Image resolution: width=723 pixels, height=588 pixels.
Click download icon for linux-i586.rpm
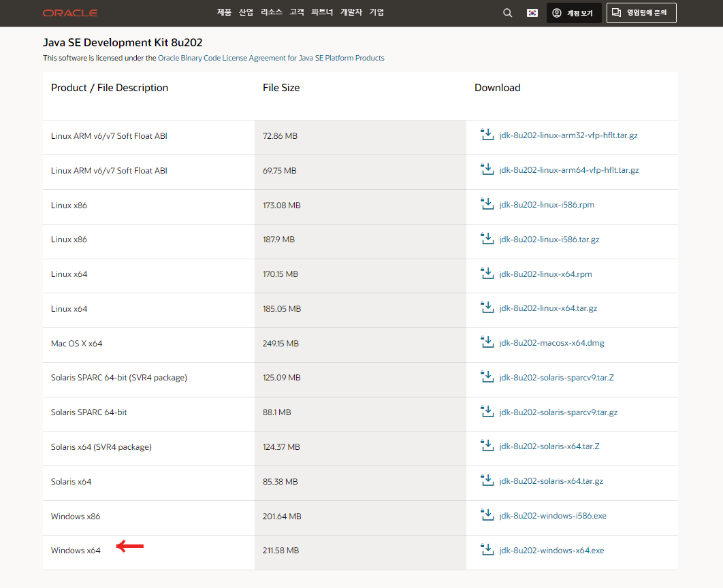(x=487, y=203)
